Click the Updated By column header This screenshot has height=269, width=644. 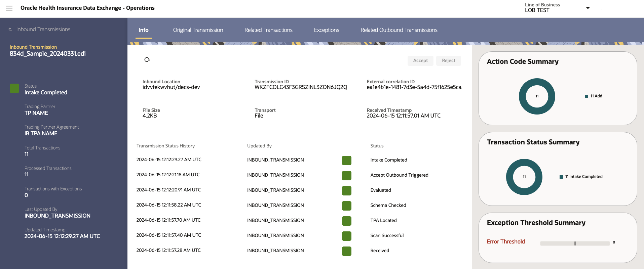pos(259,146)
